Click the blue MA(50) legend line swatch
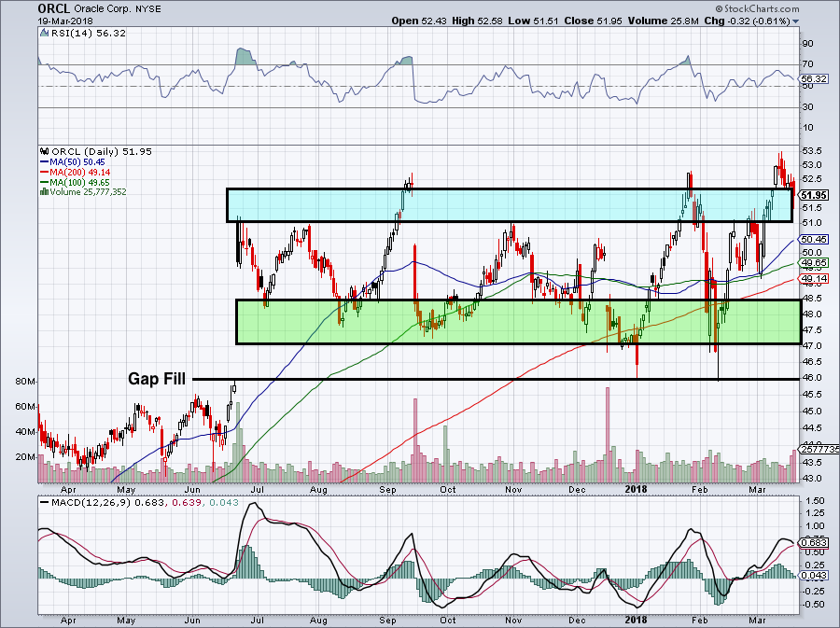840x628 pixels. (45, 161)
